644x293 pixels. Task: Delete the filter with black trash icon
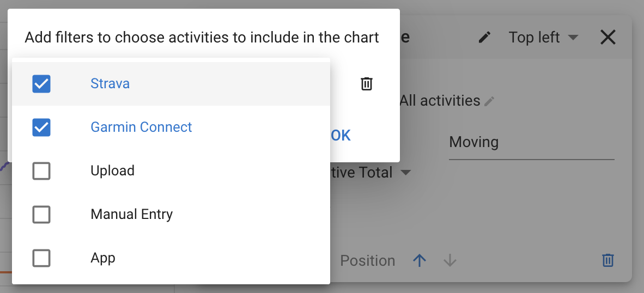(x=366, y=84)
